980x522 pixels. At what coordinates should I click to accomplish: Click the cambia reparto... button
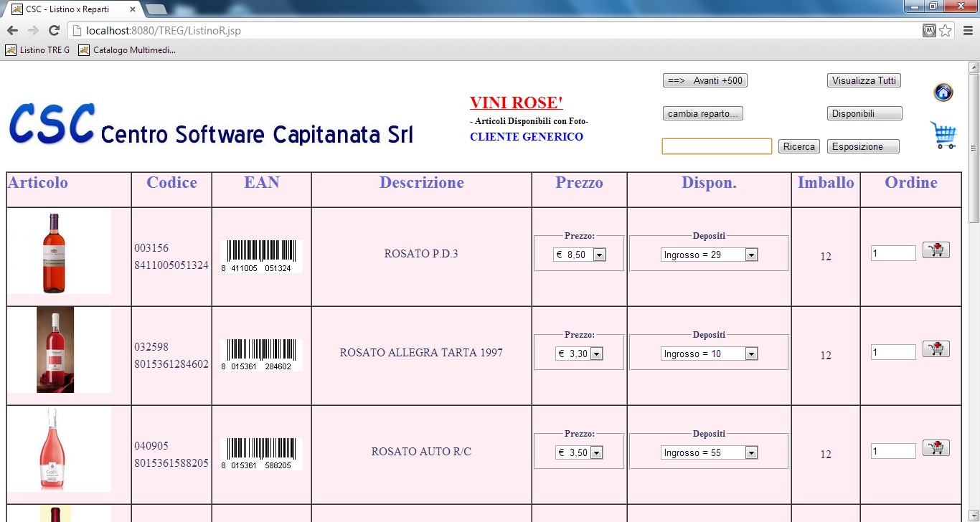click(x=703, y=113)
